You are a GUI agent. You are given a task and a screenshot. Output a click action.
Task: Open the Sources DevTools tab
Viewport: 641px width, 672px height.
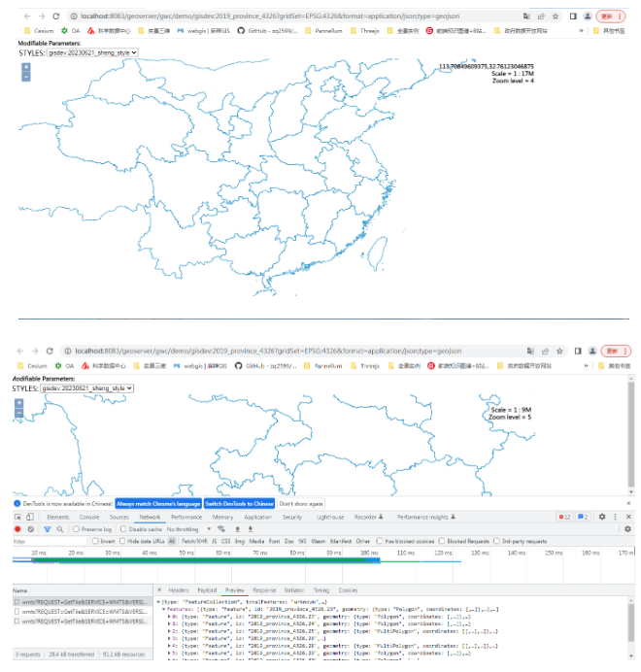pyautogui.click(x=119, y=518)
